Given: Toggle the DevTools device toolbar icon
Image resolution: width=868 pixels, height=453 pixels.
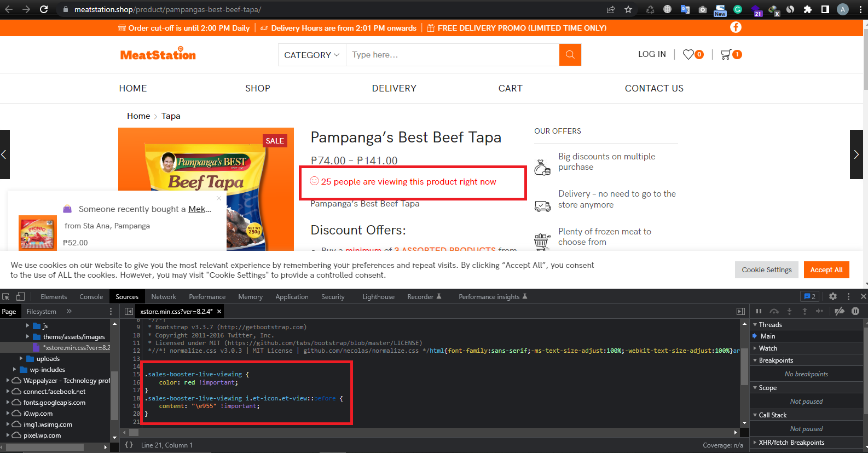Looking at the screenshot, I should click(x=20, y=296).
